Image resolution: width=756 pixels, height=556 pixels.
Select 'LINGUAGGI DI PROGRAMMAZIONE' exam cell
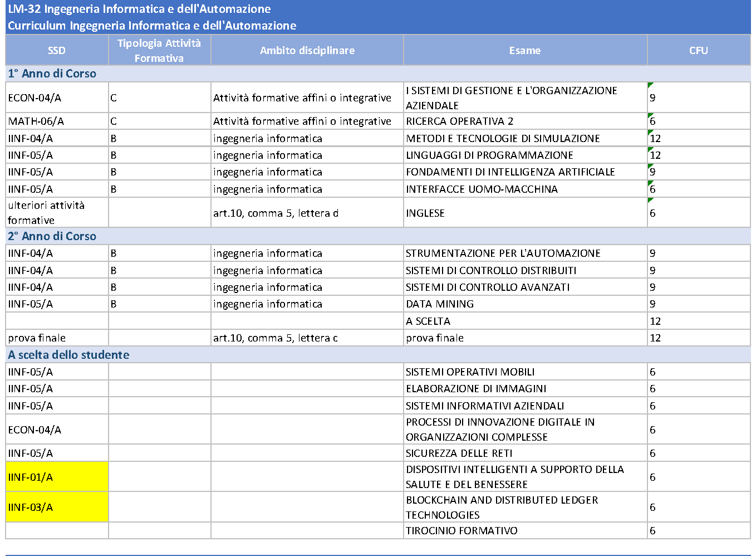click(x=525, y=155)
